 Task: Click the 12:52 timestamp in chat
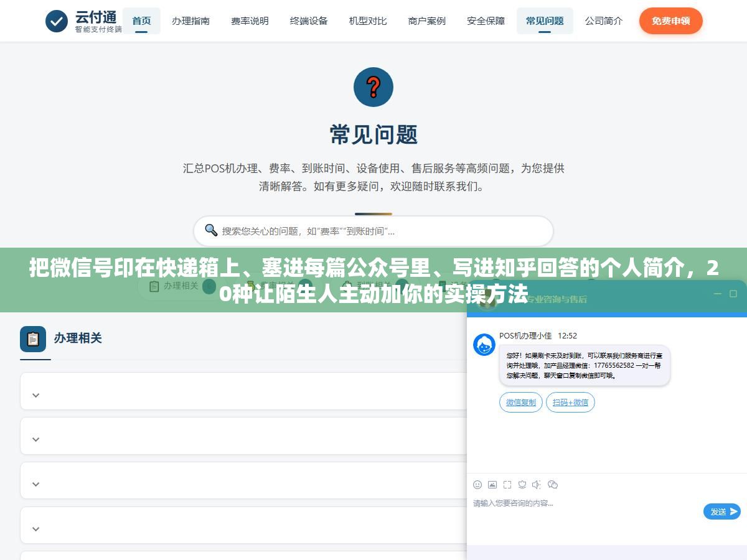coord(567,336)
